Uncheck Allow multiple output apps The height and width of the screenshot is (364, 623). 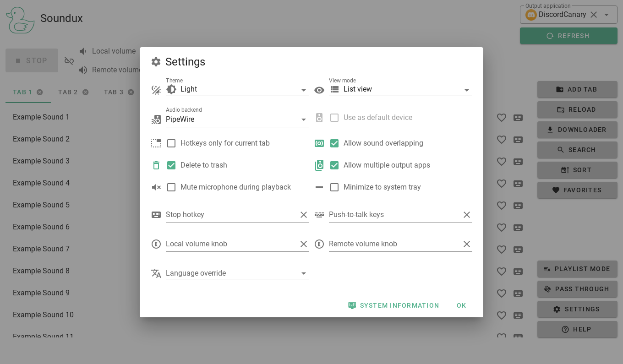click(334, 165)
